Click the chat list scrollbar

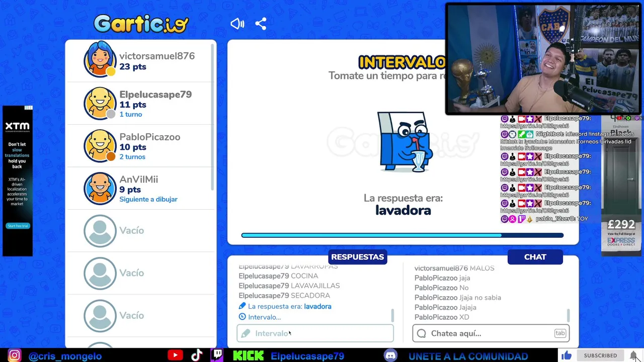568,315
